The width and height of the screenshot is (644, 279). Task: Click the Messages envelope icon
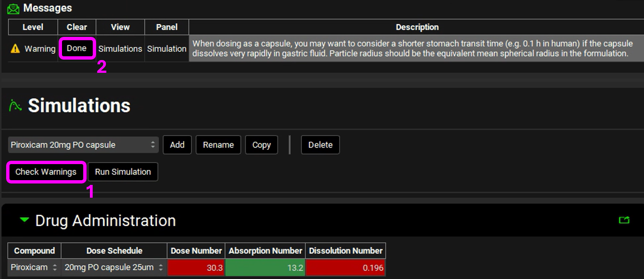[13, 9]
